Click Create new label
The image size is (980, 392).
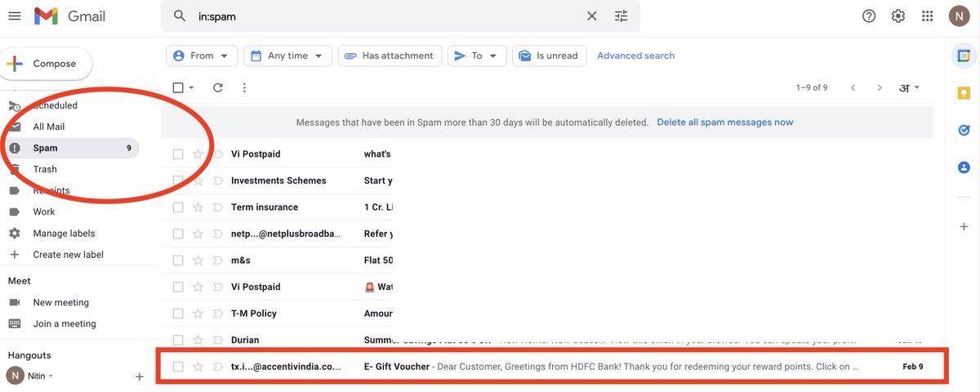pos(68,254)
